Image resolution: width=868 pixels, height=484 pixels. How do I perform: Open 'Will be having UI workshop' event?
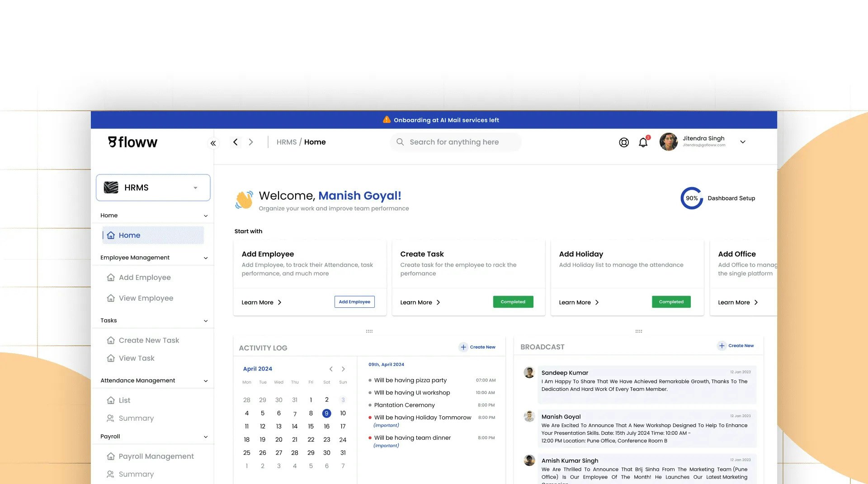pyautogui.click(x=412, y=393)
